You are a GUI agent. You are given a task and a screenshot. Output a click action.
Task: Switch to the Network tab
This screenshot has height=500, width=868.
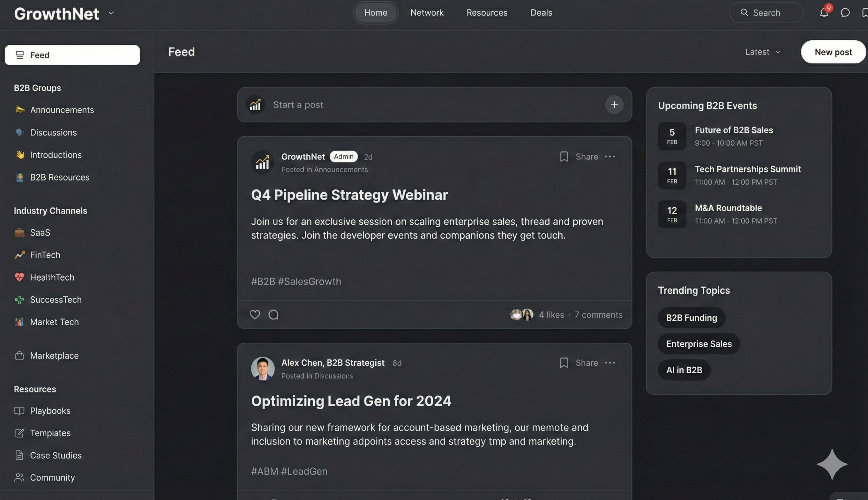click(x=427, y=13)
